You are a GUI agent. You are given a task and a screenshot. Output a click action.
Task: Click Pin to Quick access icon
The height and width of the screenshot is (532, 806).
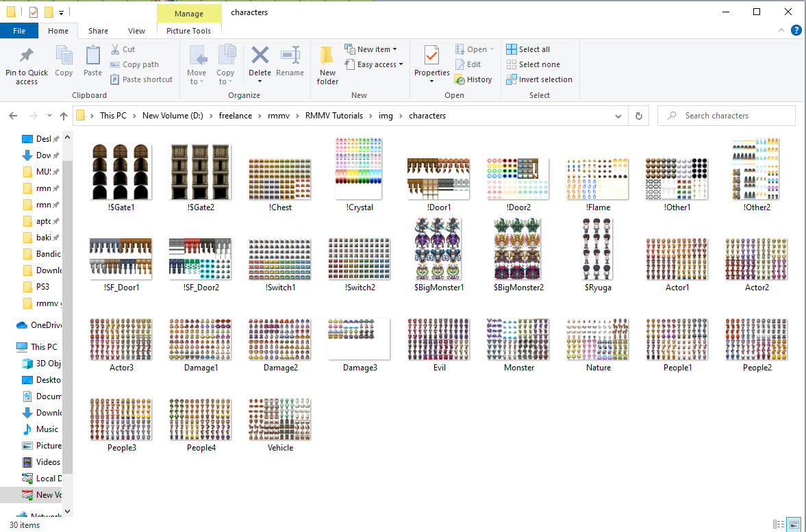26,55
